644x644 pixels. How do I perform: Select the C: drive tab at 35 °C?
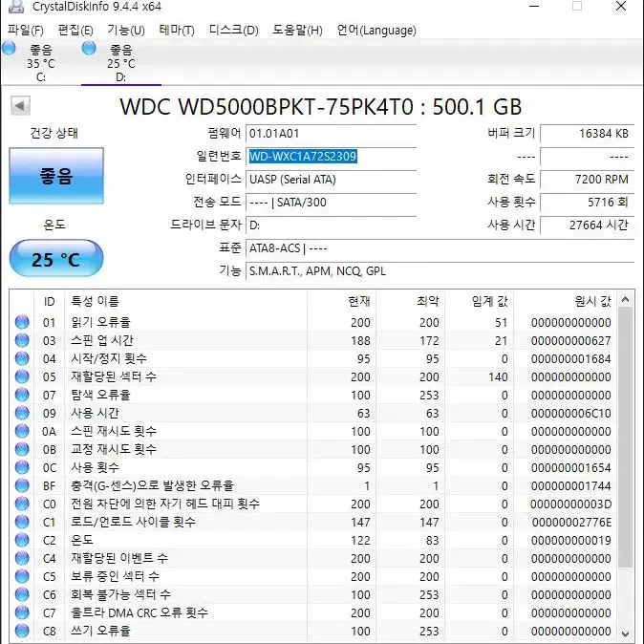click(x=40, y=63)
